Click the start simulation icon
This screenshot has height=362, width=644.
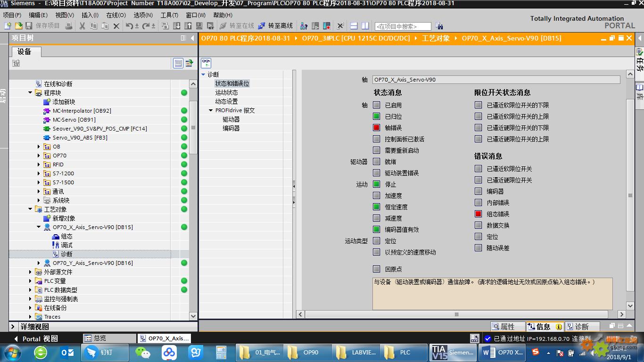(199, 26)
